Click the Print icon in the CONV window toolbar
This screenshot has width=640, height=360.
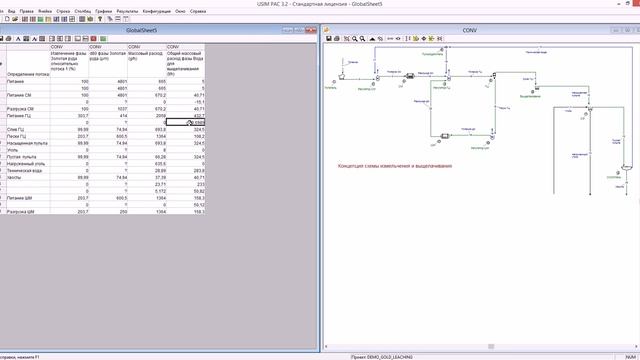(337, 38)
